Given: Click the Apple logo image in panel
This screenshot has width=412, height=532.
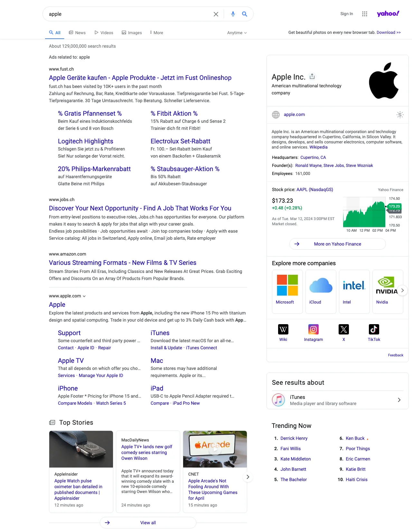Looking at the screenshot, I should coord(384,81).
